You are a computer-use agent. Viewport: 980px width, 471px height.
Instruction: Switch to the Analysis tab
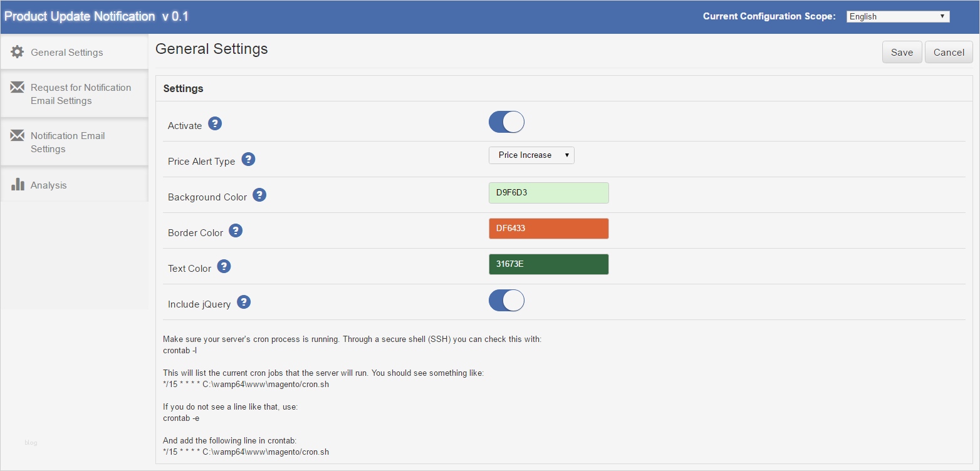[x=49, y=185]
